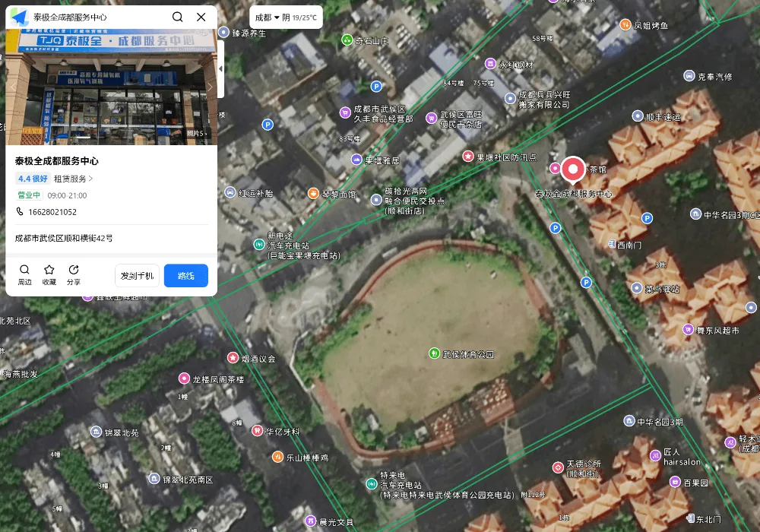
Task: Click the 武侯体育公园 park marker
Action: click(x=434, y=353)
